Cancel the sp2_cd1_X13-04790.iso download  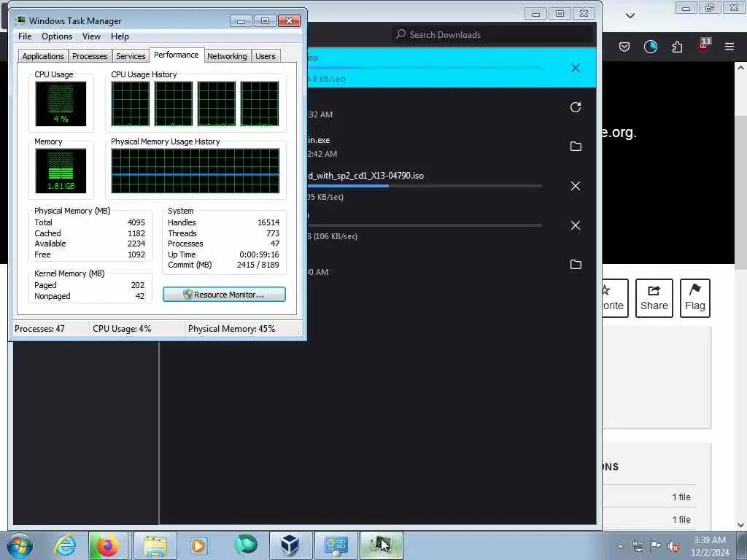(x=576, y=186)
